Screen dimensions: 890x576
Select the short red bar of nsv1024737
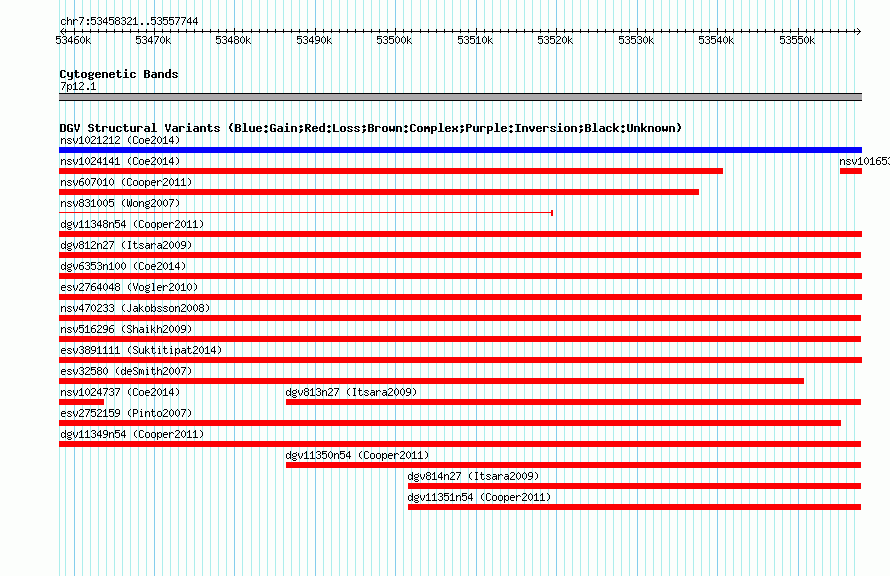[x=82, y=402]
